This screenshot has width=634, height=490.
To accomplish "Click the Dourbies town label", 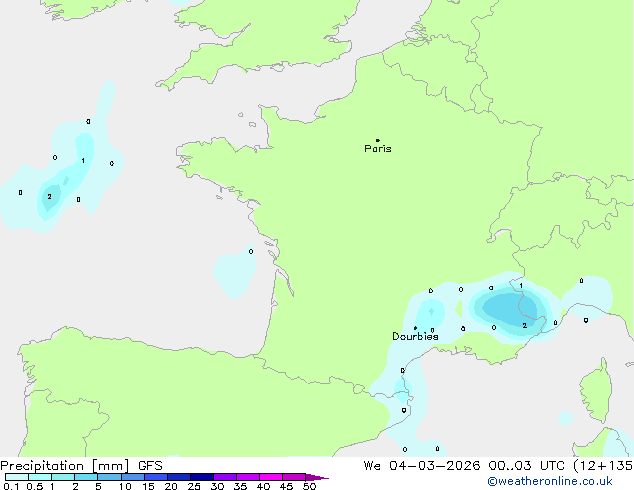I will (x=415, y=336).
